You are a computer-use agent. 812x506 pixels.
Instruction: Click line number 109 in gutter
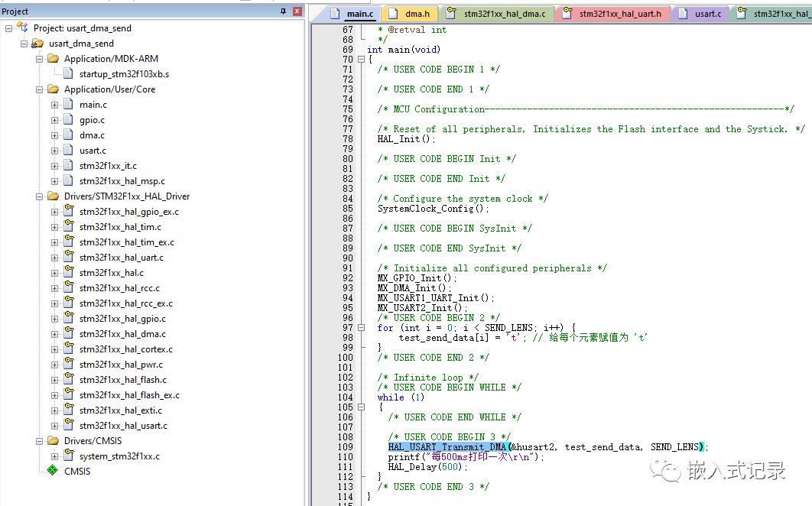[345, 447]
